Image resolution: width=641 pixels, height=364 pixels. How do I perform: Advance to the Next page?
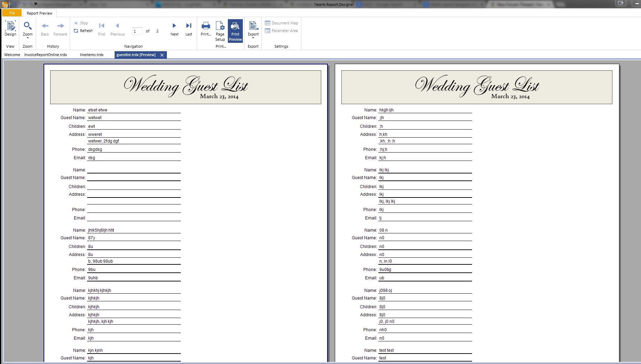click(x=175, y=29)
